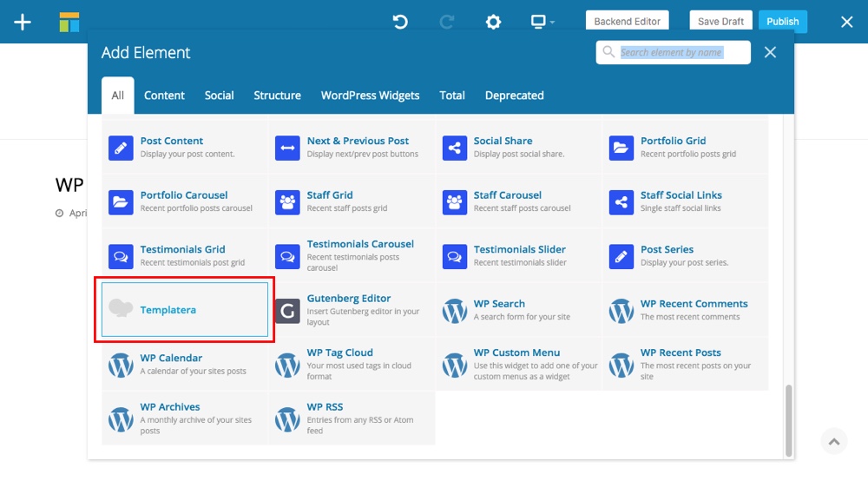
Task: Click the WP Tag Cloud WordPress icon
Action: (287, 365)
